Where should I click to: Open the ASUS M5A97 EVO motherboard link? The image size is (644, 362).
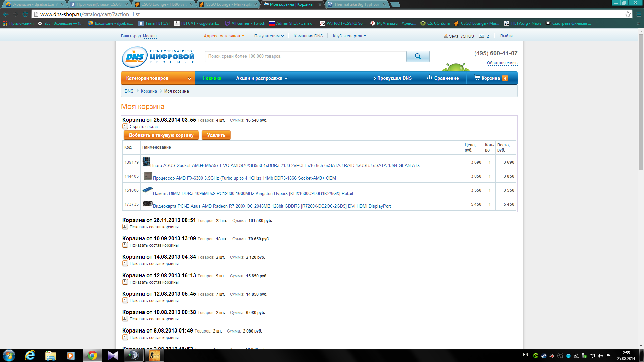click(x=285, y=165)
